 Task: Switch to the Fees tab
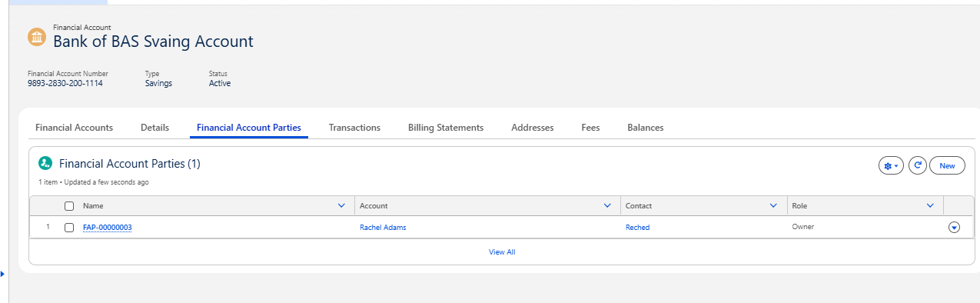(x=590, y=128)
